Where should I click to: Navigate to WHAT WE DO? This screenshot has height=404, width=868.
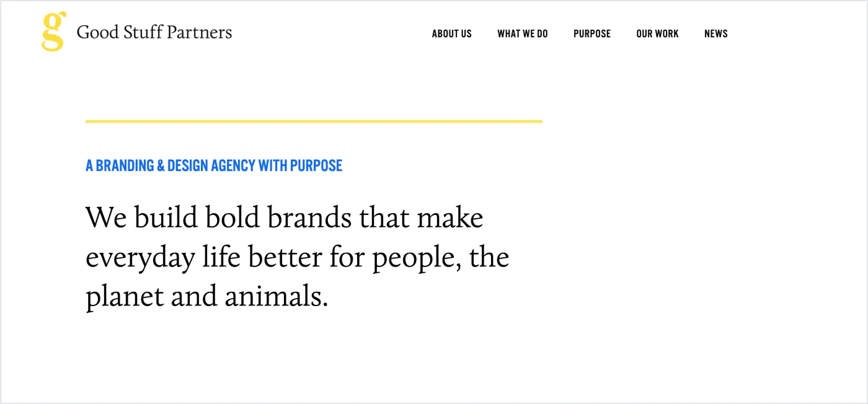pyautogui.click(x=522, y=34)
